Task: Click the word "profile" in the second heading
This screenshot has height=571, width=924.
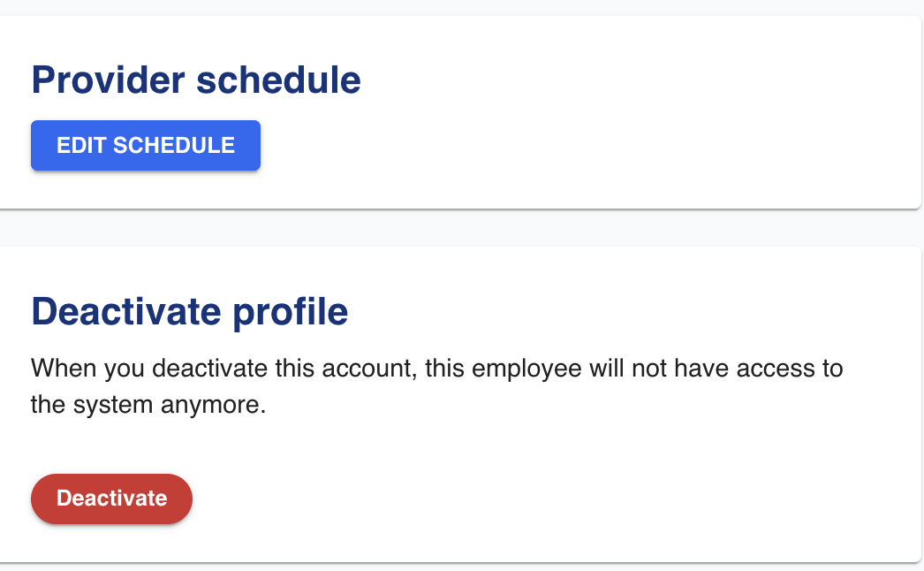Action: coord(291,312)
